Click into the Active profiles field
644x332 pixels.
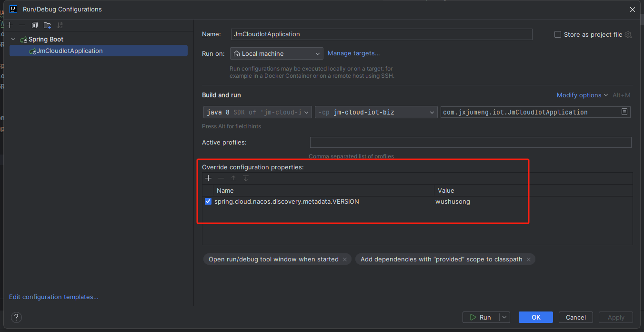[470, 143]
